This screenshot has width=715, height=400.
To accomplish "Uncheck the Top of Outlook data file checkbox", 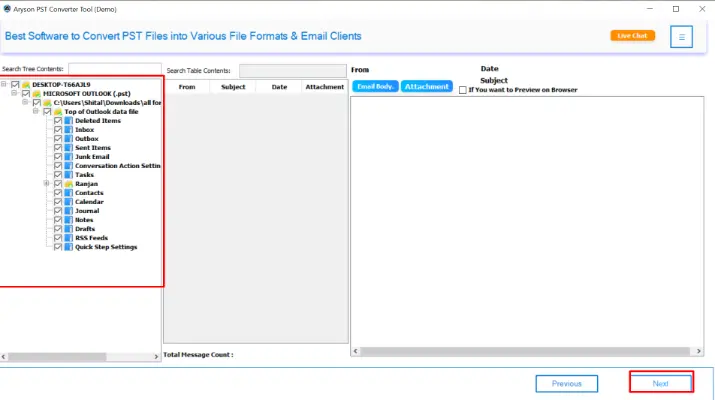I will (x=47, y=112).
